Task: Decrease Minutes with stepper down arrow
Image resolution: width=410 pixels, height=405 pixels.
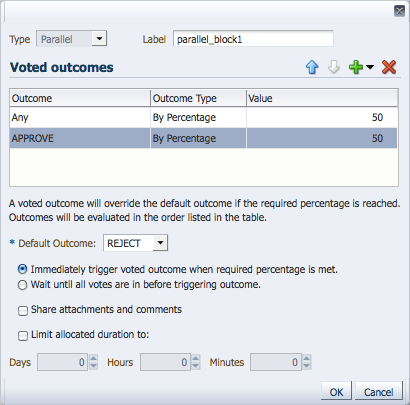Action: [307, 366]
